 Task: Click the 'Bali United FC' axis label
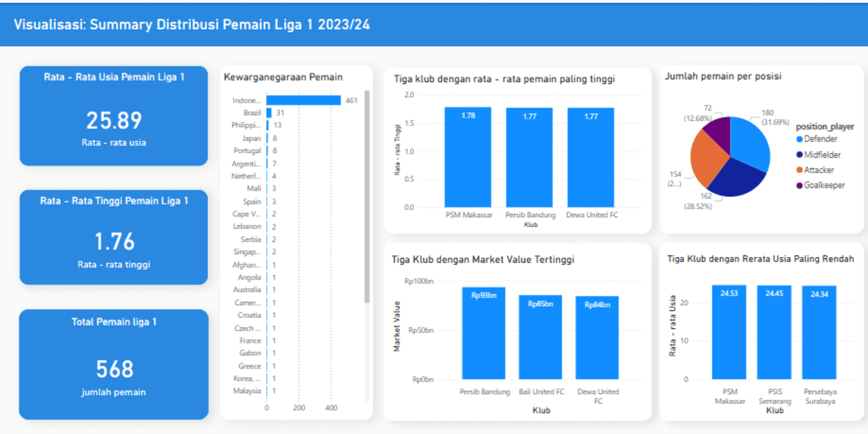point(542,392)
